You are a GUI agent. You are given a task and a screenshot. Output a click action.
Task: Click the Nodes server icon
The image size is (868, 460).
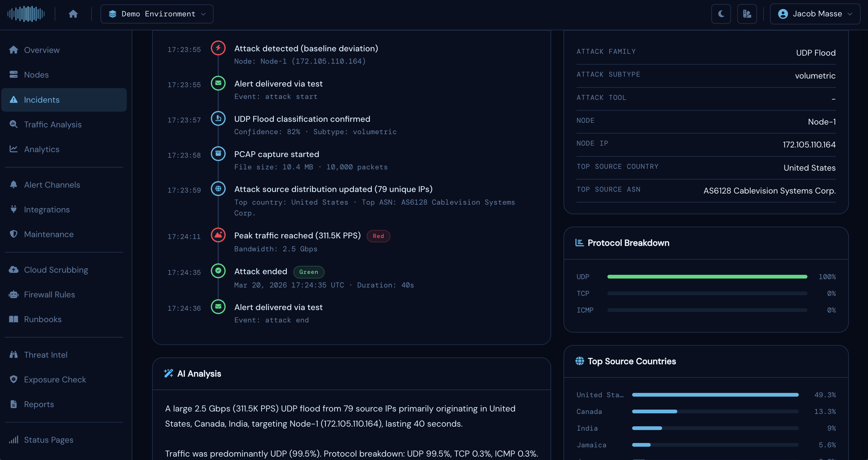14,75
